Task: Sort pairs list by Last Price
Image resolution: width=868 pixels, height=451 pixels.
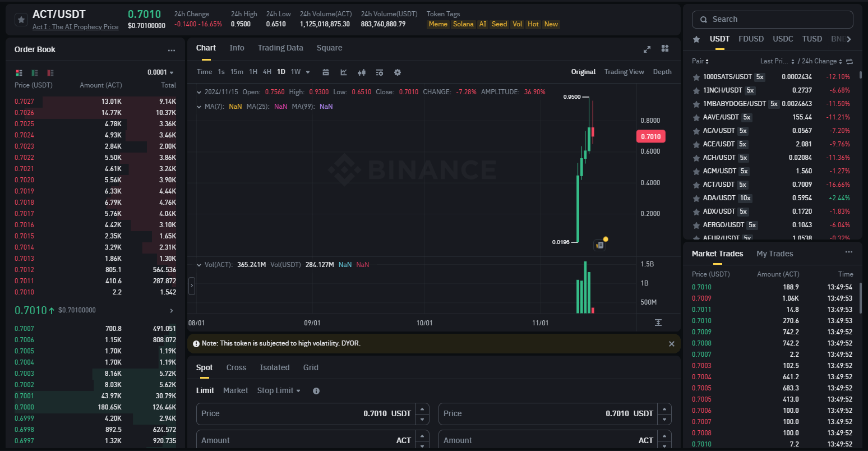Action: (x=777, y=61)
